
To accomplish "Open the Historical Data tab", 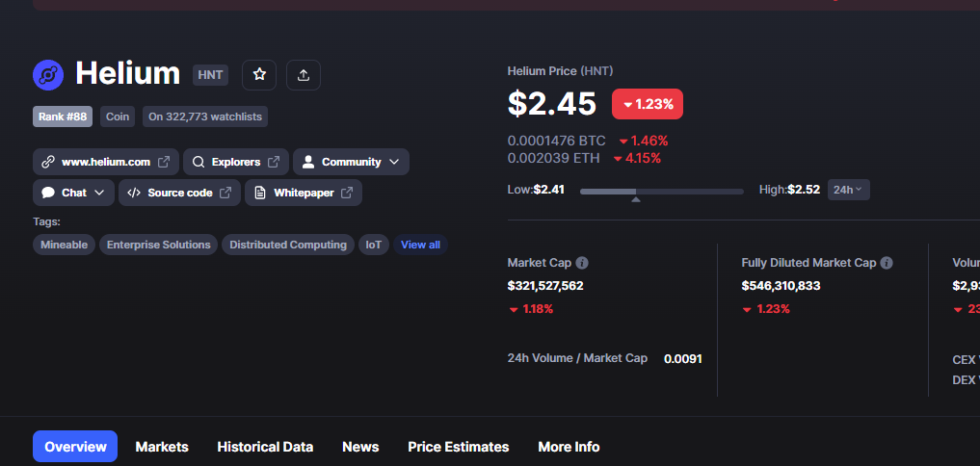I will pos(265,447).
